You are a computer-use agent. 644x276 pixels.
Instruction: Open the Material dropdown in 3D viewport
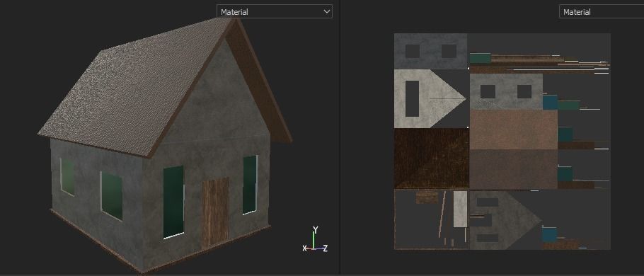[x=275, y=11]
